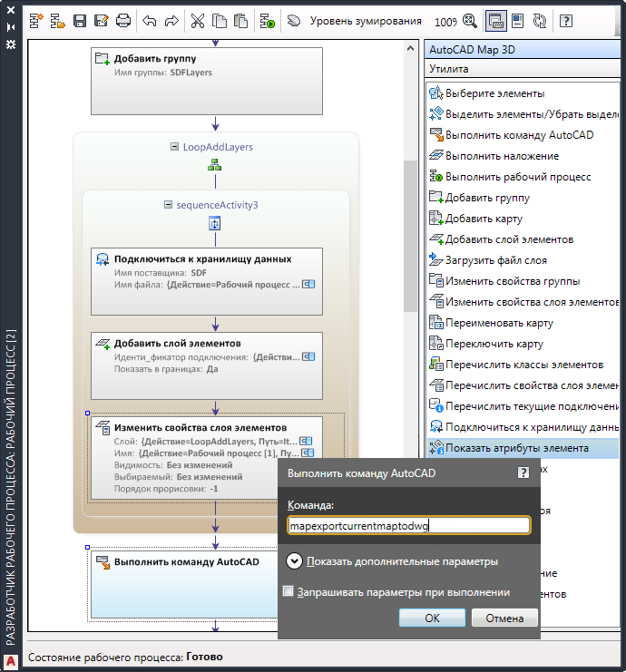Pick Выполнить рабочий процесс activity
This screenshot has width=626, height=672.
[x=523, y=177]
